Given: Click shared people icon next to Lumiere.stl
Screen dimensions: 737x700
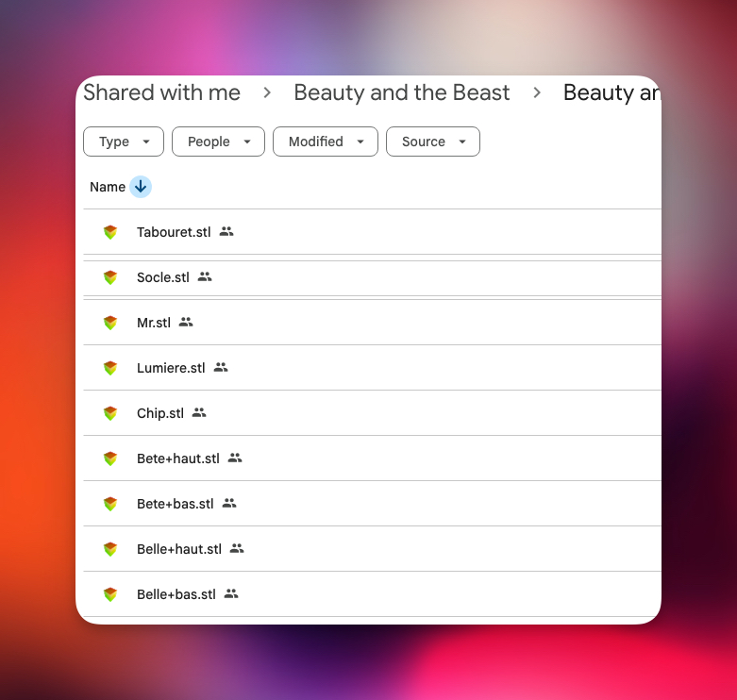Looking at the screenshot, I should point(221,367).
